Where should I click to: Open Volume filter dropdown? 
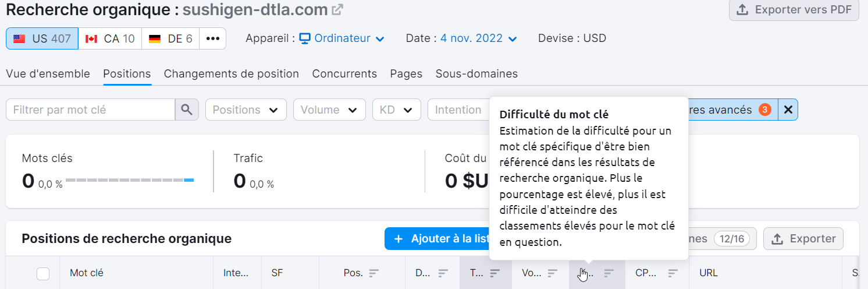pyautogui.click(x=329, y=110)
